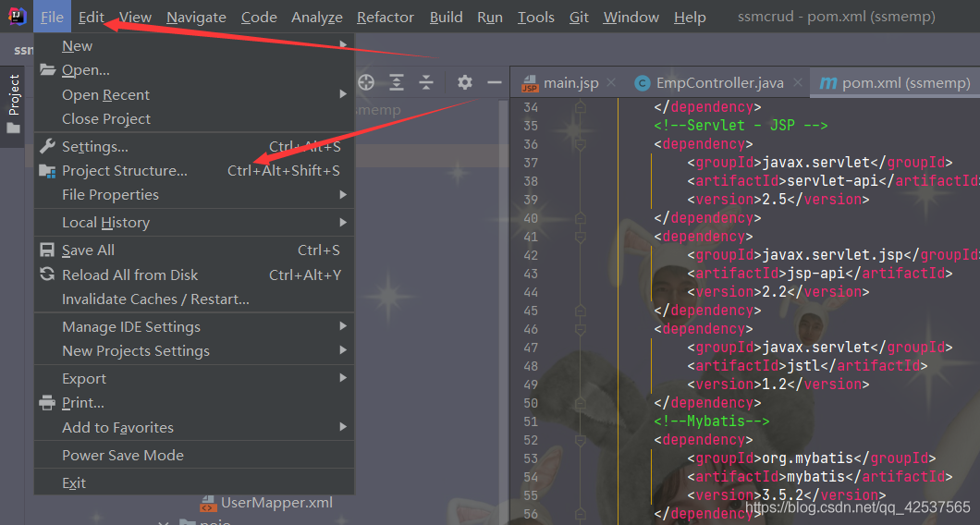
Task: Click line number 44 in gutter
Action: click(531, 292)
